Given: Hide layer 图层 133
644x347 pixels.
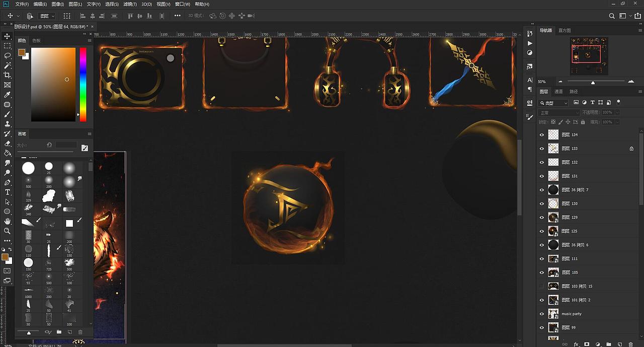Looking at the screenshot, I should [542, 149].
